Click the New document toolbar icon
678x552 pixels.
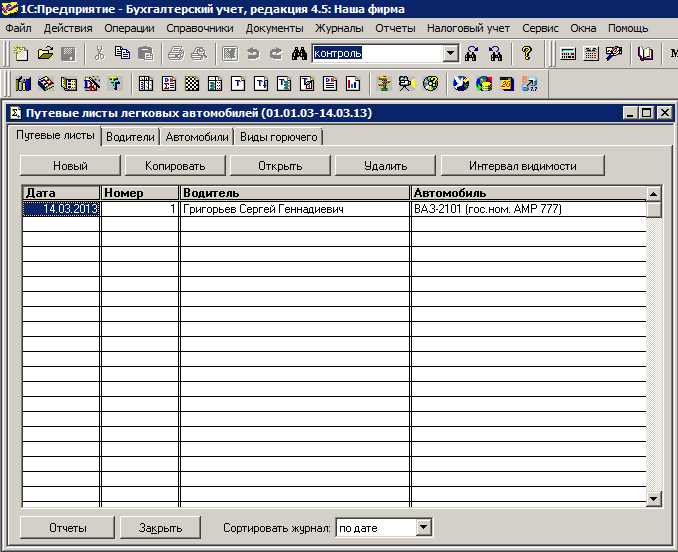pyautogui.click(x=21, y=54)
